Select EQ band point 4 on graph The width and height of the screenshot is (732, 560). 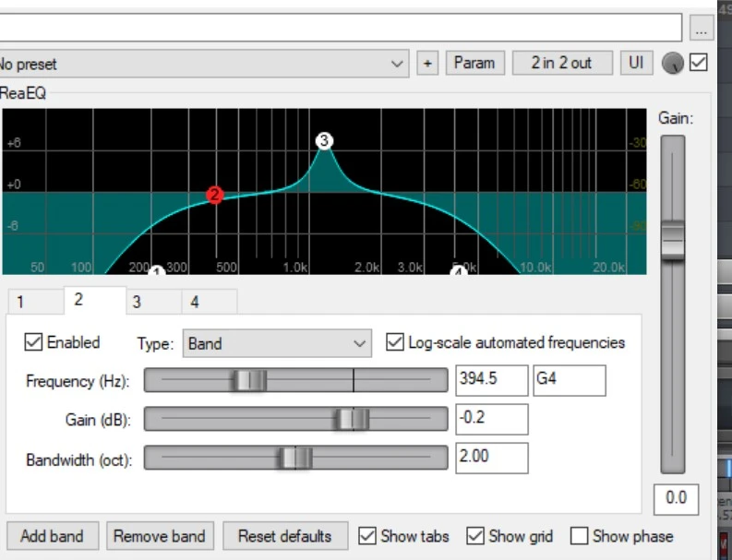(x=459, y=270)
